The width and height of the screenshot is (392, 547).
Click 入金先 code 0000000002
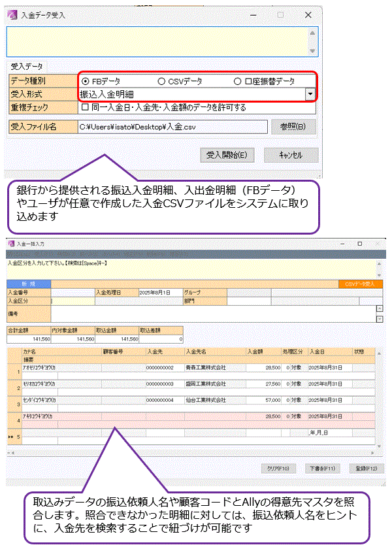coord(159,368)
